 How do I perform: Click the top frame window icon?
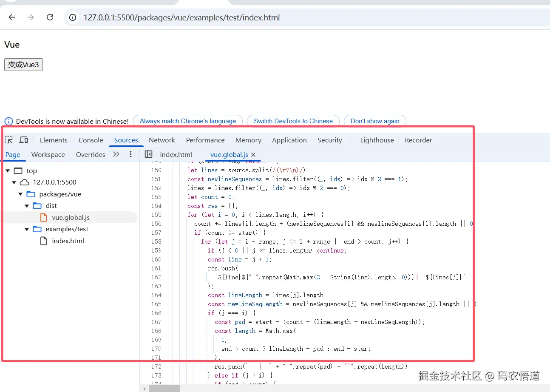(x=18, y=171)
